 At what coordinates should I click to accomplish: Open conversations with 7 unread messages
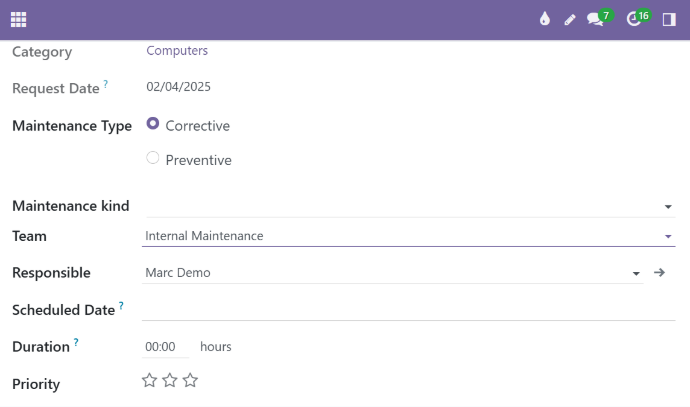coord(596,19)
